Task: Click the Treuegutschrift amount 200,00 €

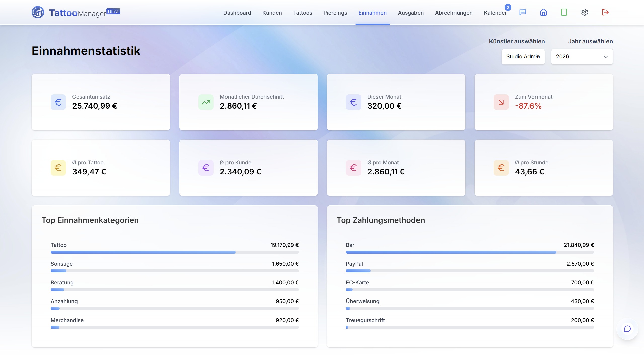Action: pos(582,320)
